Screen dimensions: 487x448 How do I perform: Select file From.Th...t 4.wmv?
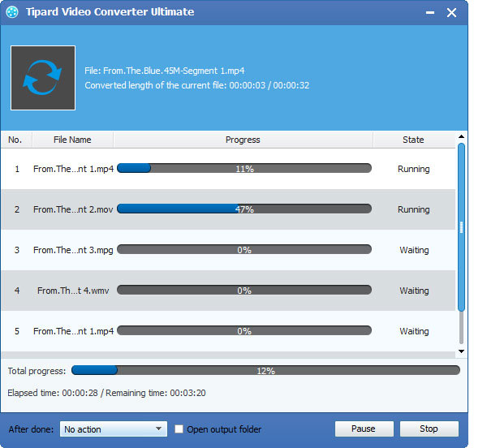coord(73,291)
